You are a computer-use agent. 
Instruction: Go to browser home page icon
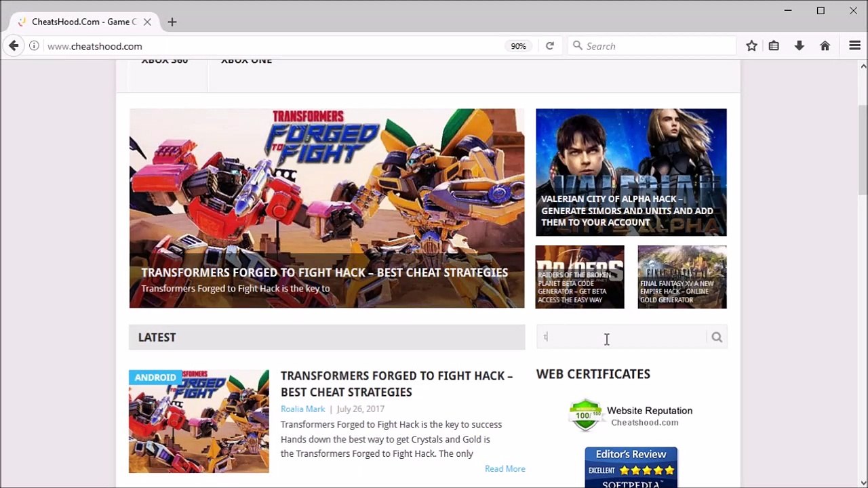825,46
